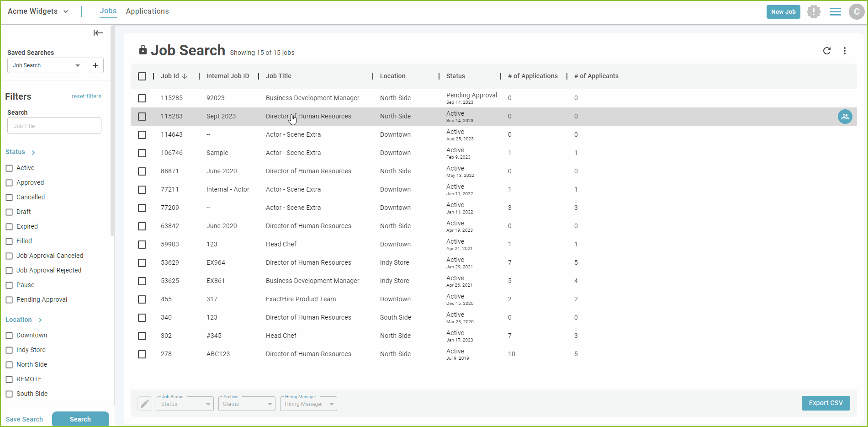Image resolution: width=868 pixels, height=427 pixels.
Task: Open the hamburger menu icon
Action: (835, 12)
